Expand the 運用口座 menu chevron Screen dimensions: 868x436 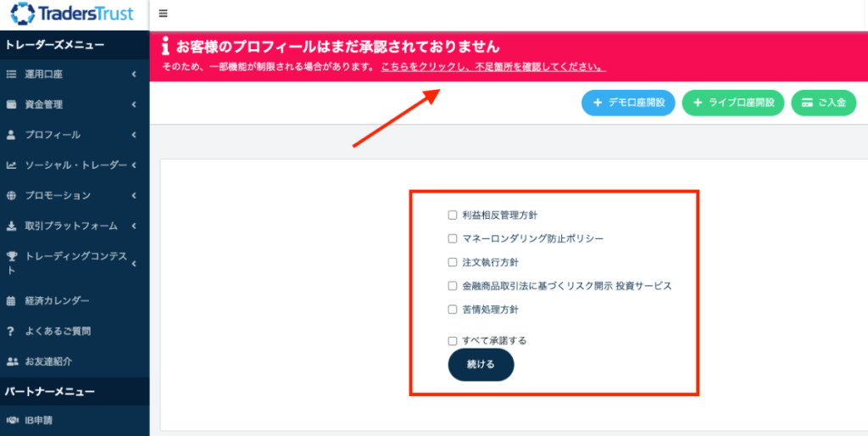coord(134,75)
